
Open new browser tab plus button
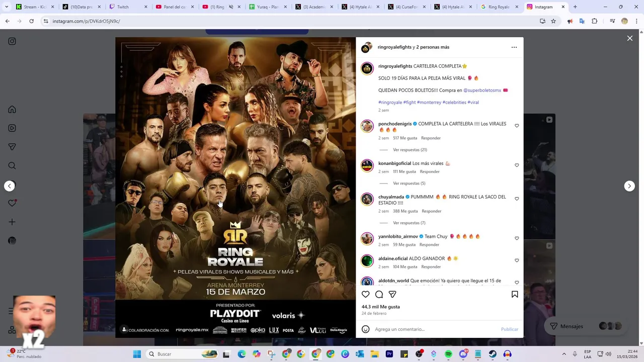[x=575, y=7]
